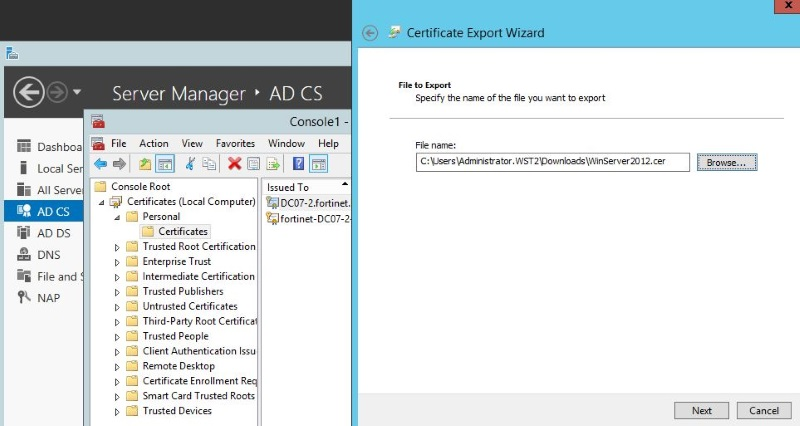Screen dimensions: 800x426
Task: Expand Third-Party Root Certification node
Action: point(117,322)
